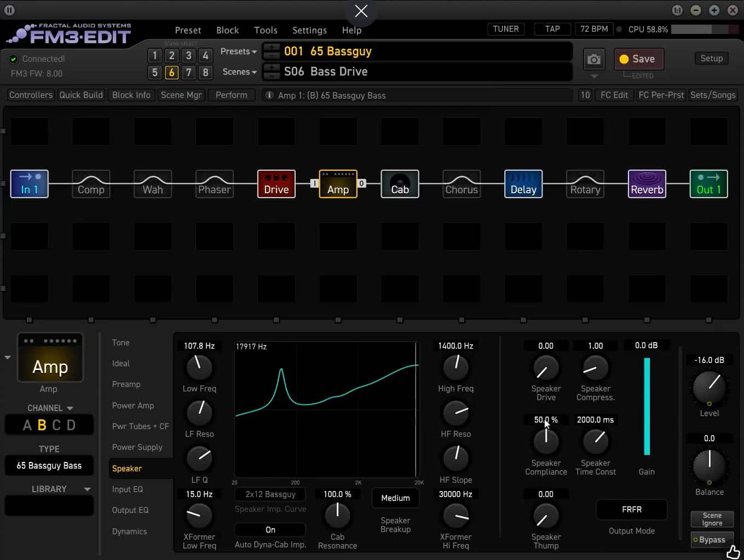Select amp channel A
The image size is (744, 560).
[x=27, y=425]
